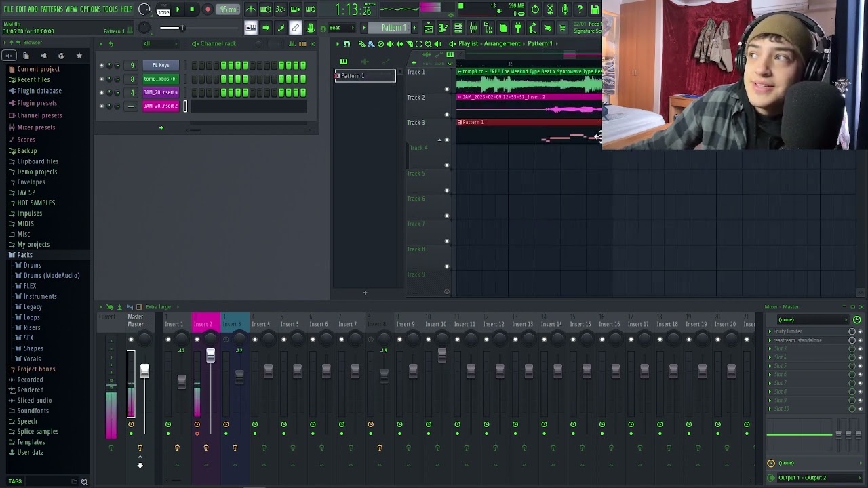
Task: Open the FILE menu
Action: [x=8, y=9]
